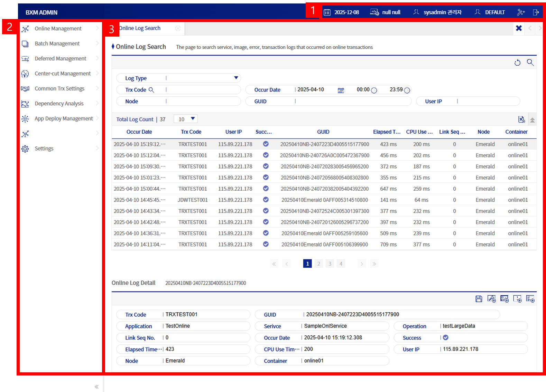Close the Online Log Search tab

pyautogui.click(x=178, y=28)
